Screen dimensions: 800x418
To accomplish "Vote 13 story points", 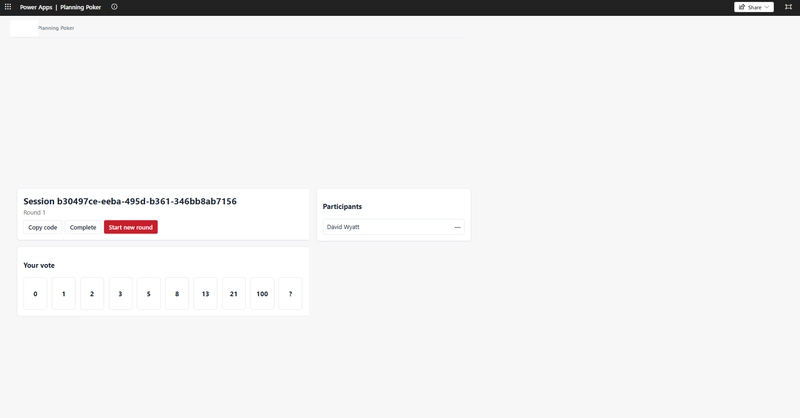I will 205,294.
